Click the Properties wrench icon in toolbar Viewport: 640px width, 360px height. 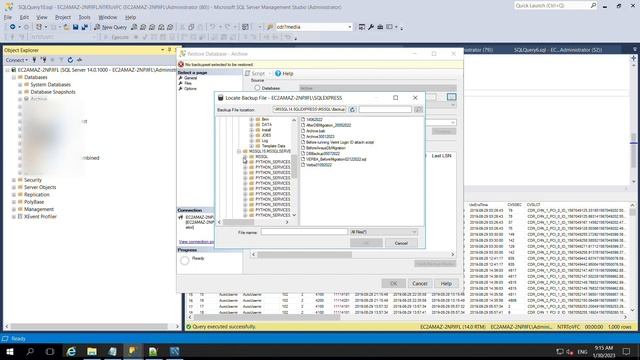[x=371, y=27]
